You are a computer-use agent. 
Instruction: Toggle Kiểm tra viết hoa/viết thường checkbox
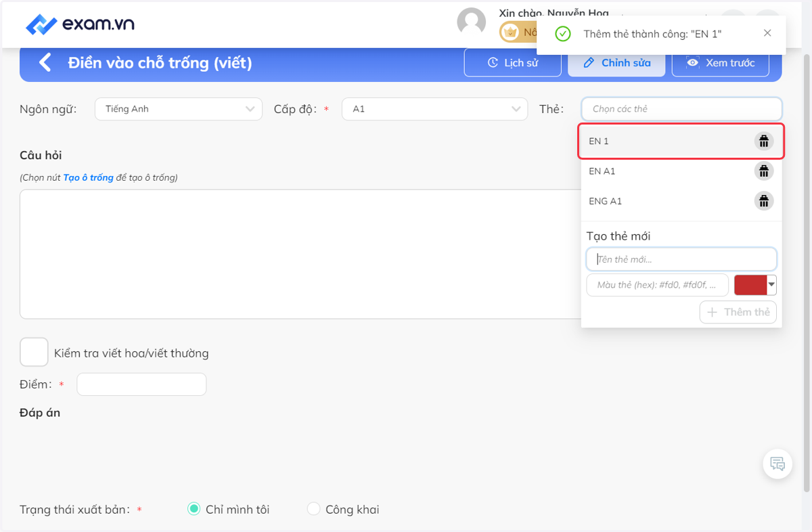(x=34, y=353)
